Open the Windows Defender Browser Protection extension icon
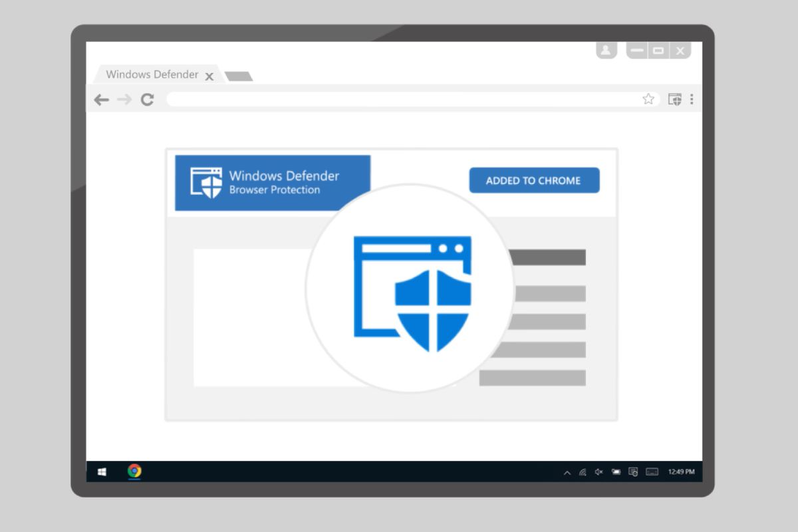The height and width of the screenshot is (532, 798). (674, 98)
